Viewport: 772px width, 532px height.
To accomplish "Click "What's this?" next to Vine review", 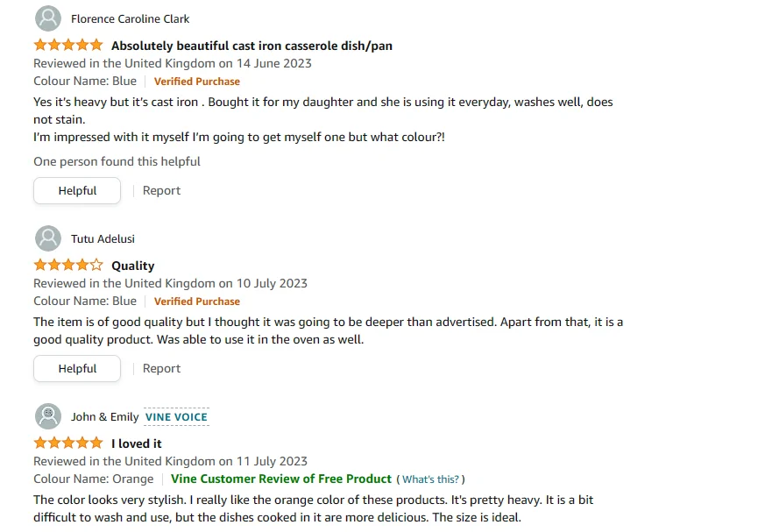I will (x=430, y=479).
